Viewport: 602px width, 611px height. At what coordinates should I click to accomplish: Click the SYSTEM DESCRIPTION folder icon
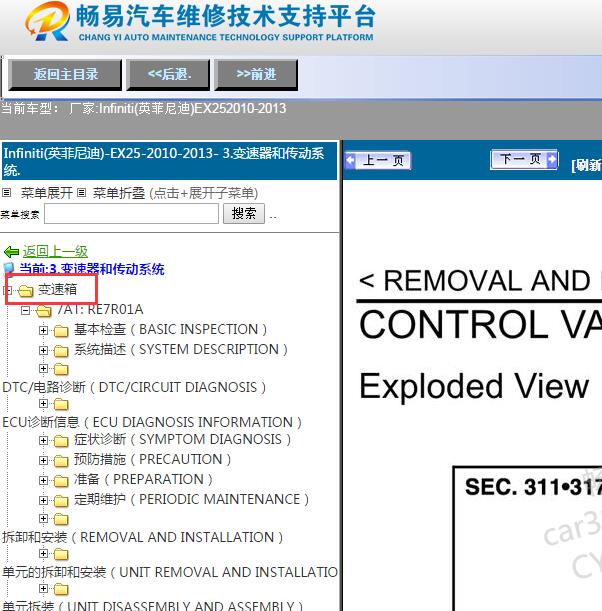click(61, 351)
